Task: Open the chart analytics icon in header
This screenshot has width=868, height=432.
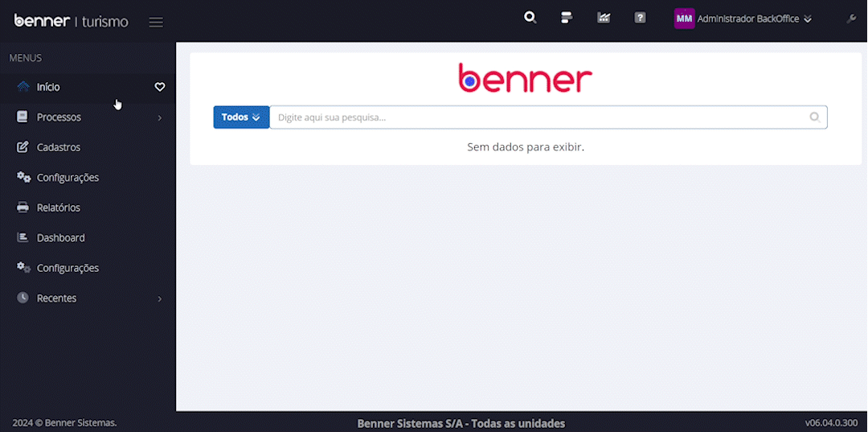Action: (x=604, y=18)
